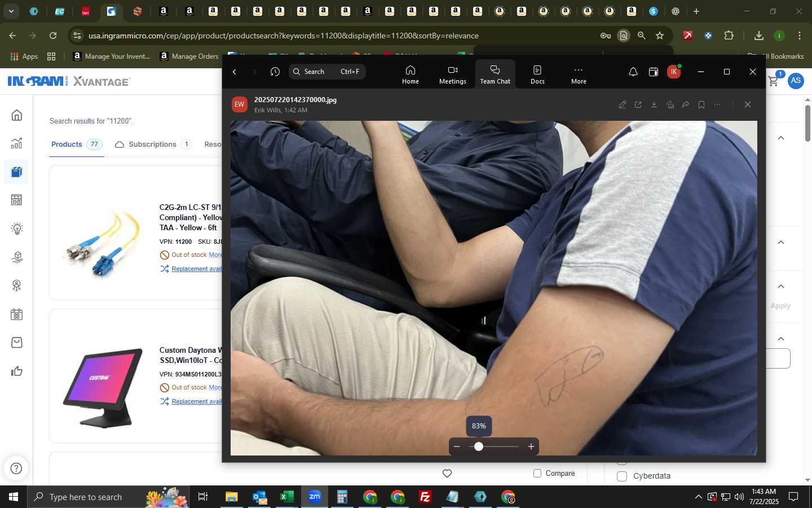This screenshot has height=508, width=812.
Task: Check the Cyberdata filter checkbox
Action: pyautogui.click(x=622, y=476)
